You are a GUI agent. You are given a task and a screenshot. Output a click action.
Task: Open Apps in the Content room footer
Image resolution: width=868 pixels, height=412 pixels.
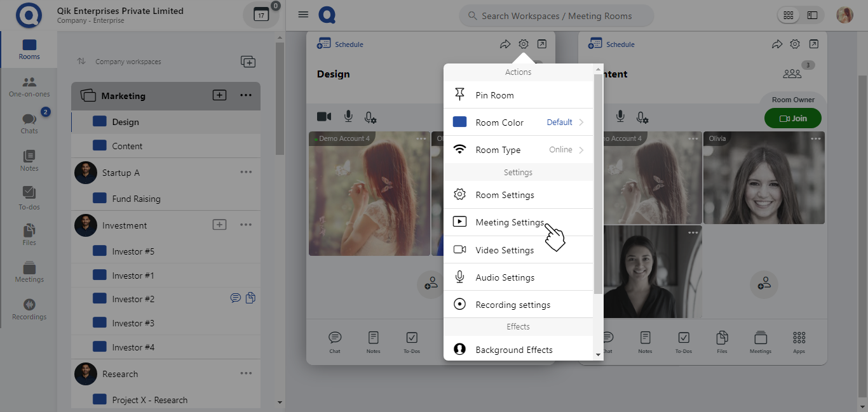pos(799,342)
